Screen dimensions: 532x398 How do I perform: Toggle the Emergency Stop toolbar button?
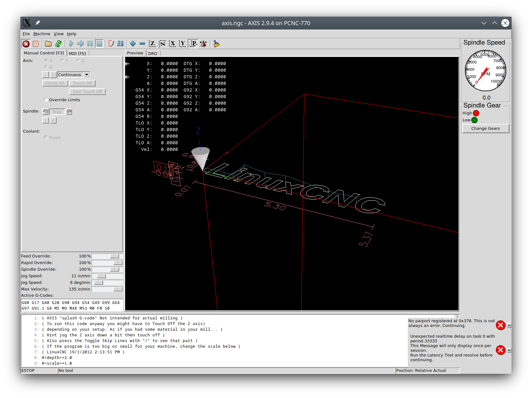pyautogui.click(x=26, y=44)
